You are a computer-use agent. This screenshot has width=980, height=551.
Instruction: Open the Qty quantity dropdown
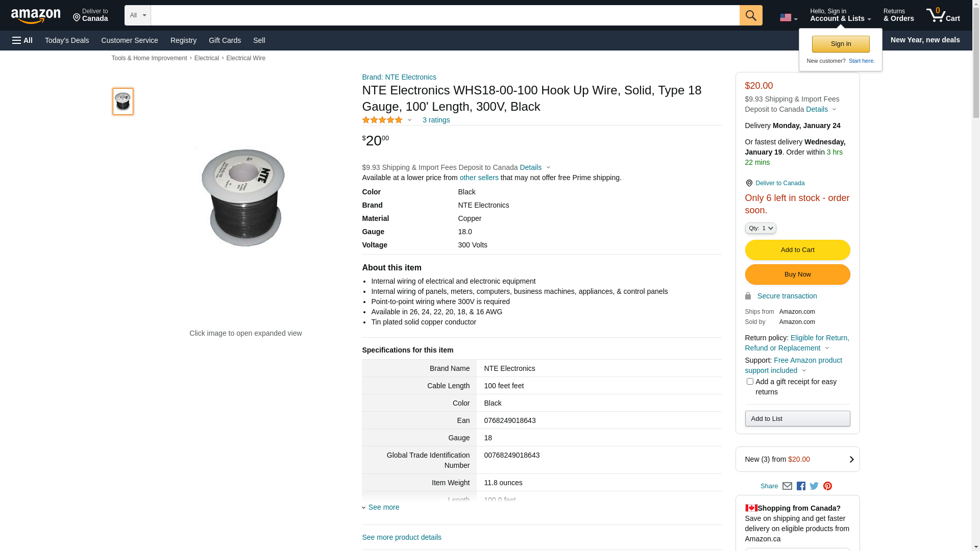coord(761,228)
